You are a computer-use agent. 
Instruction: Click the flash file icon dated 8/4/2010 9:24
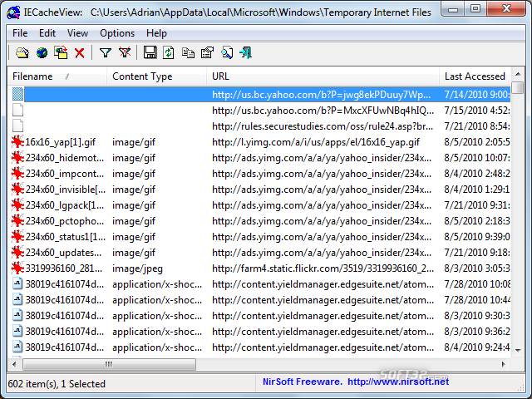[17, 347]
